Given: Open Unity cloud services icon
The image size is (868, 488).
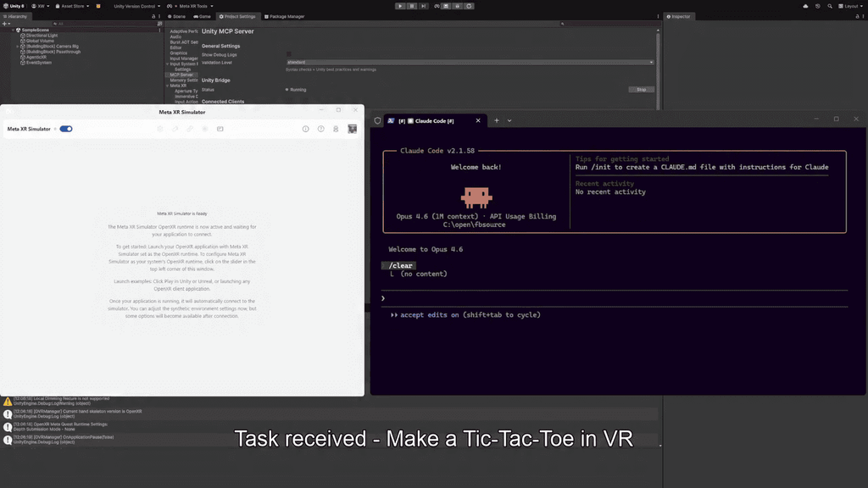Looking at the screenshot, I should tap(805, 6).
